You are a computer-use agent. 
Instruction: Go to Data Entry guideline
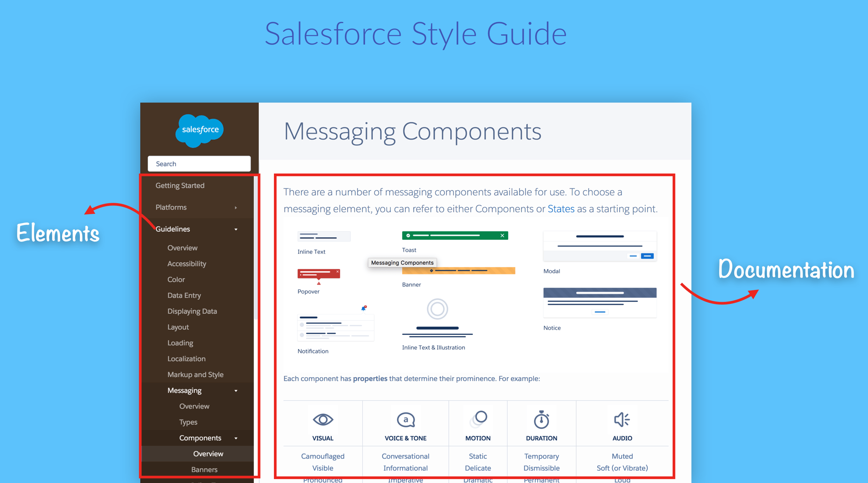[184, 295]
